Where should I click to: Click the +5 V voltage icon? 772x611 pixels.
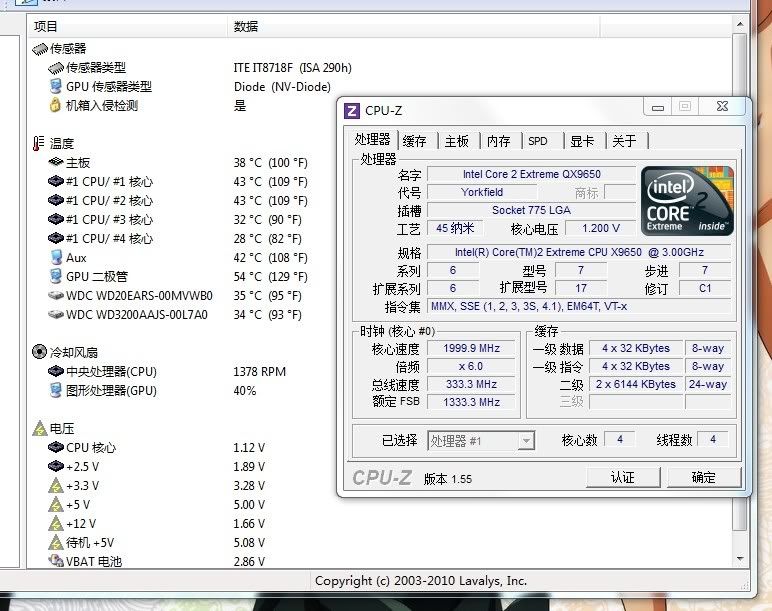point(56,505)
